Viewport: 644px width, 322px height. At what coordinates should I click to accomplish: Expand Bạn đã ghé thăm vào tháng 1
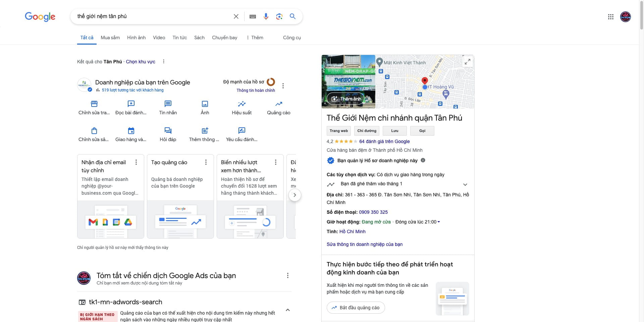click(465, 185)
